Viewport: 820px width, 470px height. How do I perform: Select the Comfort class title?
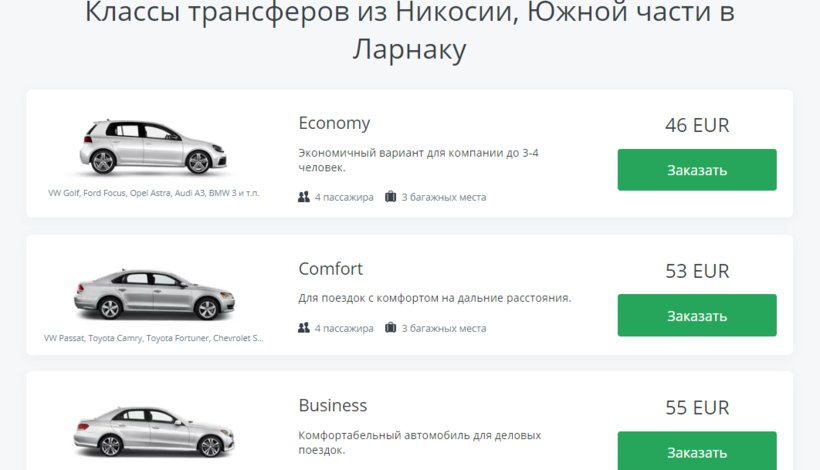(x=330, y=269)
